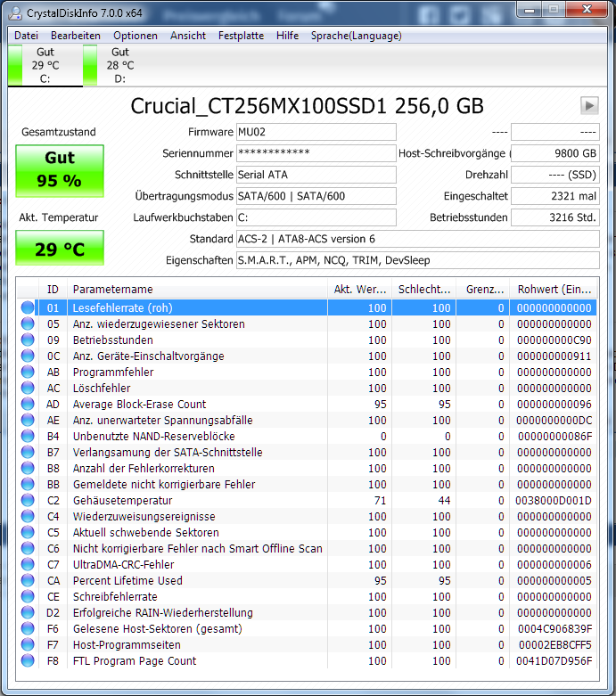
Task: Click status icon of Gelesene Host-Sektoren row
Action: [28, 628]
